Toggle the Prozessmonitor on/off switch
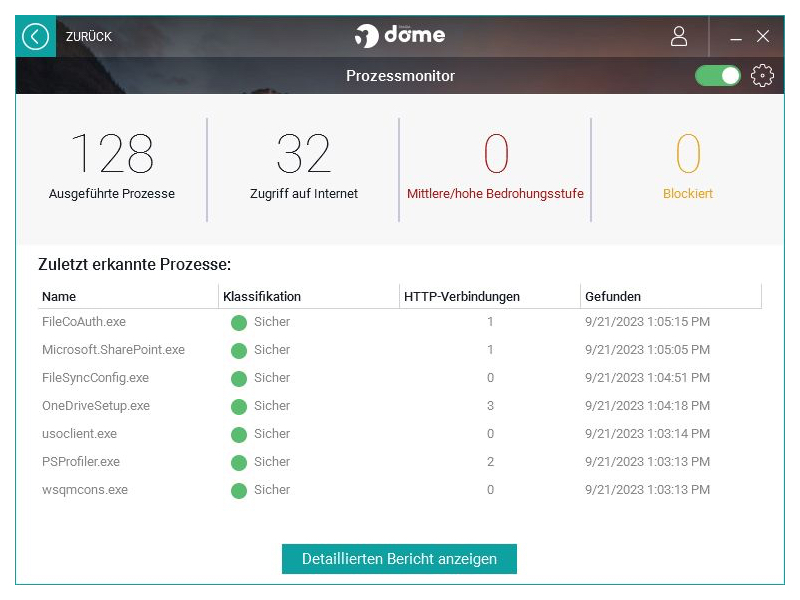This screenshot has width=800, height=600. 717,76
